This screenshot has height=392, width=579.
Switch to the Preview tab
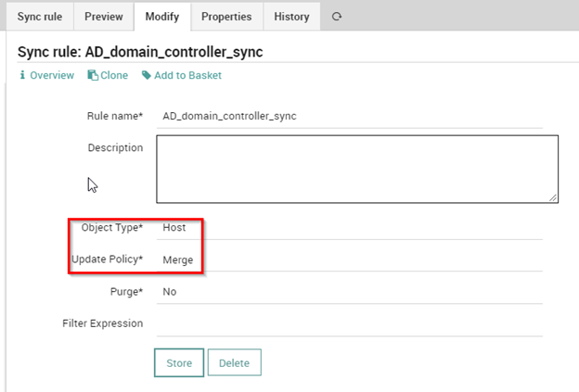point(104,17)
